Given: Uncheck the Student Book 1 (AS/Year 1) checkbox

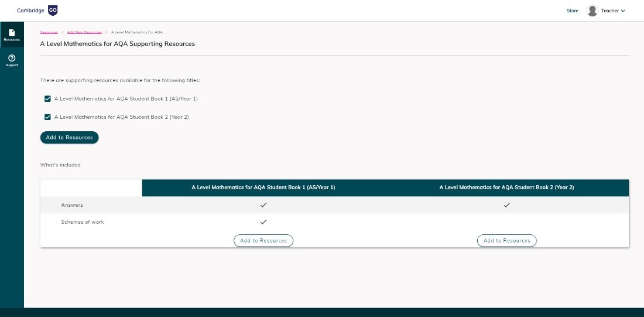Looking at the screenshot, I should [x=48, y=99].
